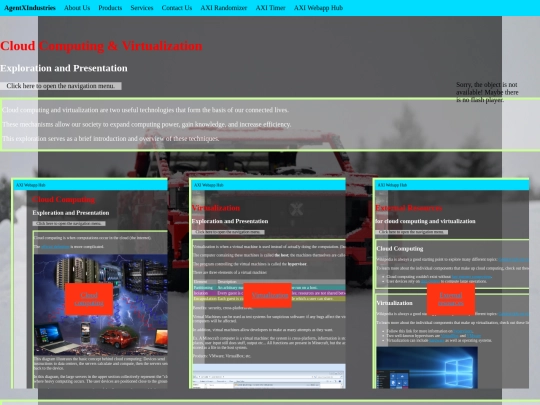The image size is (540, 405).
Task: Click the Cloud Computing & Virtualization heading
Action: pos(101,46)
